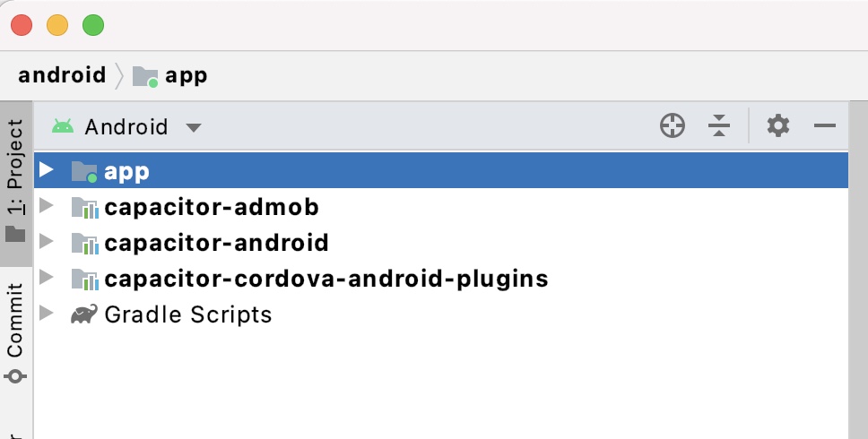Screen dimensions: 868x439
Task: Click the Gradle elephant icon
Action: click(x=84, y=314)
